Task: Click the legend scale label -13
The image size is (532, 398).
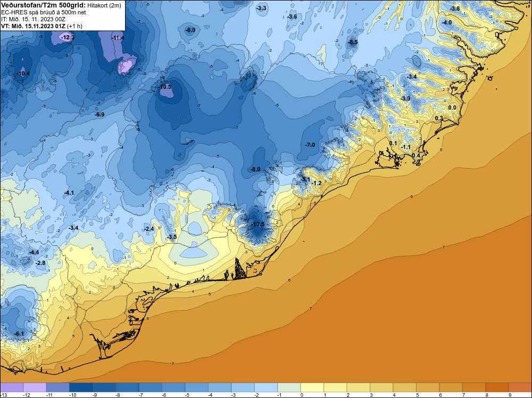Action: coord(3,395)
